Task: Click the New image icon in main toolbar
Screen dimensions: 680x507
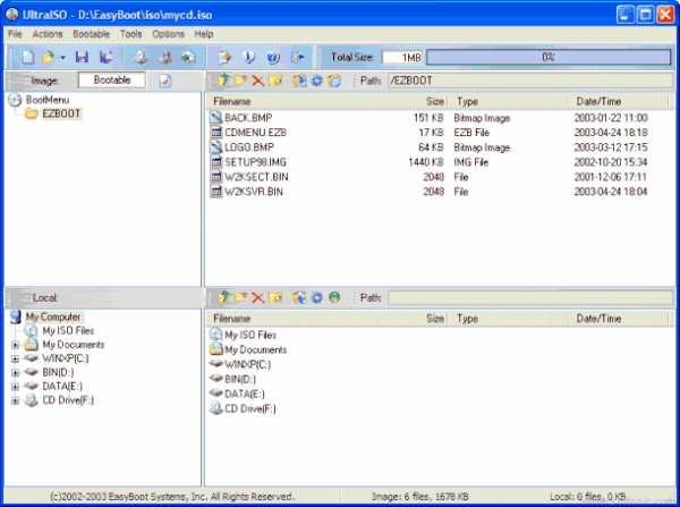Action: click(28, 57)
